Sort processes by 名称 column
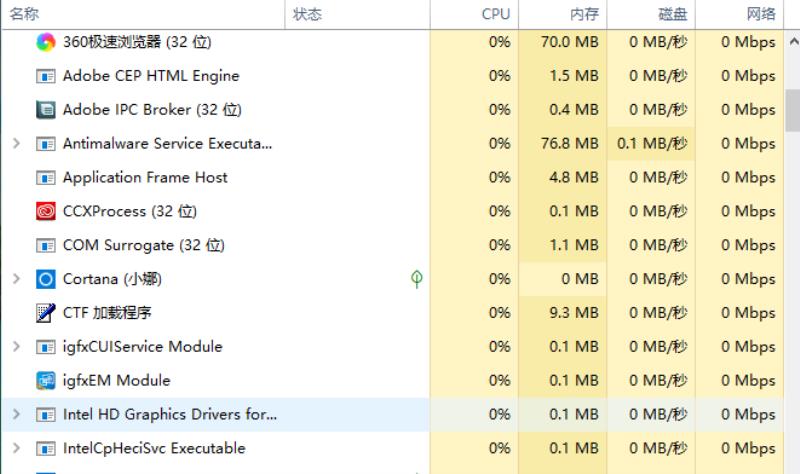Screen dimensions: 800x474 (x=143, y=14)
